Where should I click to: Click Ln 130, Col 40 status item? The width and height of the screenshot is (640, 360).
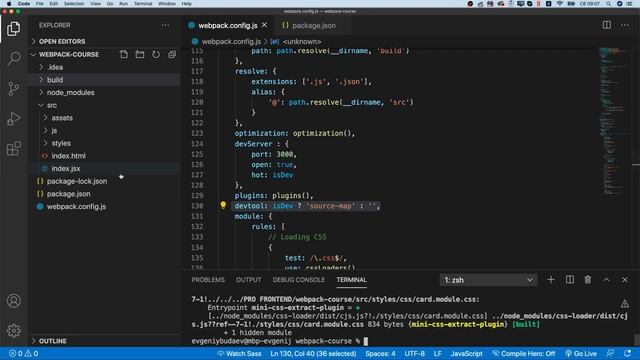click(x=313, y=353)
